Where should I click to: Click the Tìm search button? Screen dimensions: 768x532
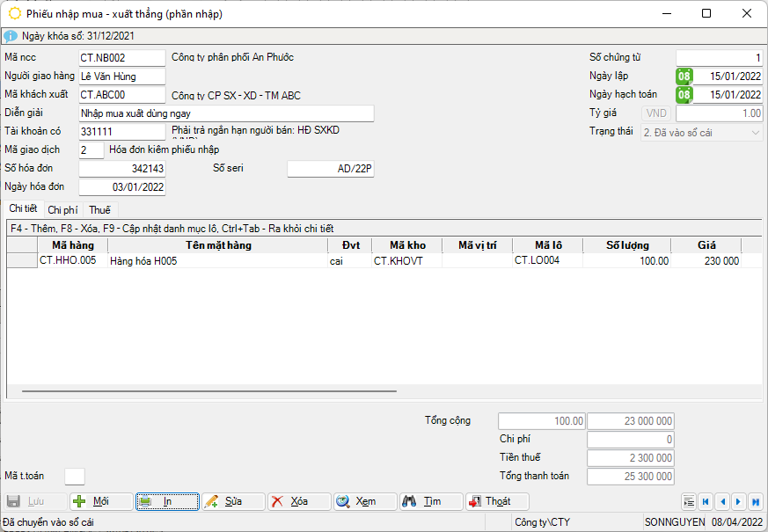[x=431, y=501]
